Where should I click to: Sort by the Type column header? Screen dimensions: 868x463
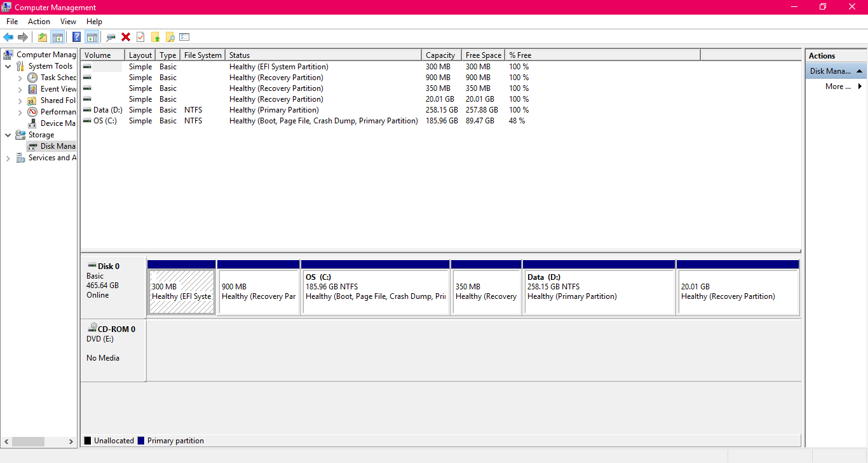tap(168, 55)
